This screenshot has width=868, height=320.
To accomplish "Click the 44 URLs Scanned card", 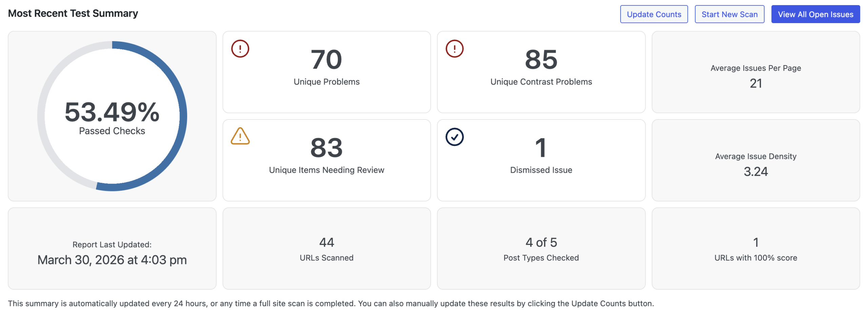I will pyautogui.click(x=326, y=249).
